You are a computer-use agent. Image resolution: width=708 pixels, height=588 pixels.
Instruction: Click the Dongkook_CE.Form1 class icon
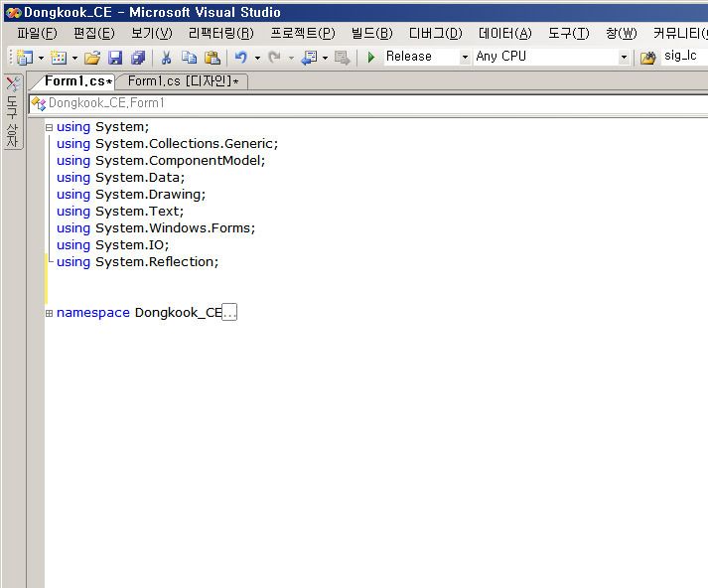(39, 104)
